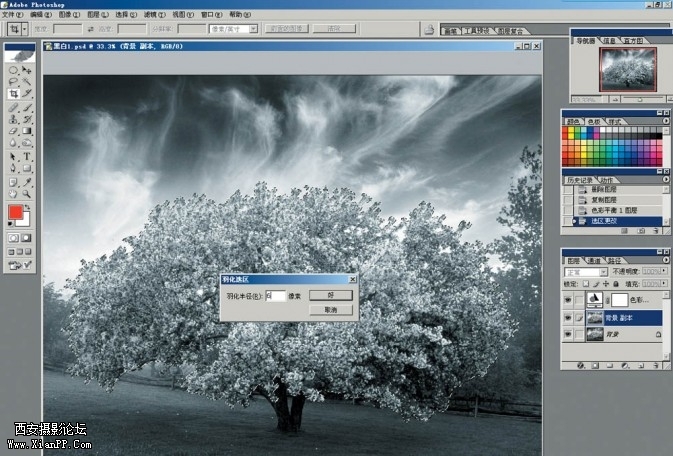Toggle visibility of the 背景 layer
The width and height of the screenshot is (673, 456).
pyautogui.click(x=568, y=336)
